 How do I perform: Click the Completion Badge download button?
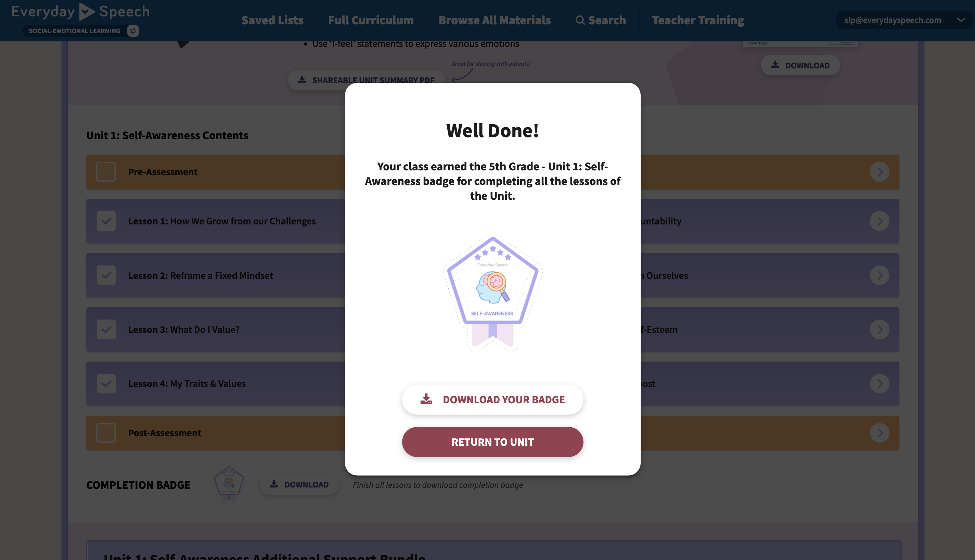click(299, 484)
